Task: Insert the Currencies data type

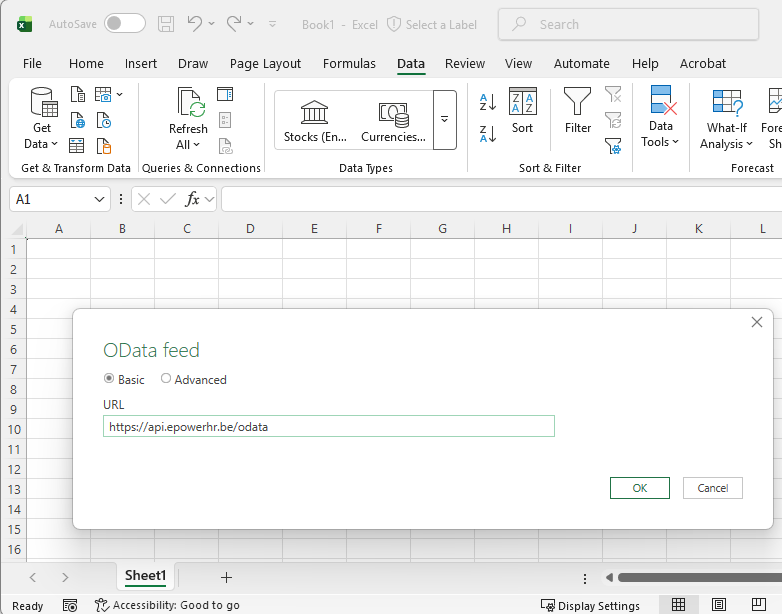Action: click(x=393, y=121)
